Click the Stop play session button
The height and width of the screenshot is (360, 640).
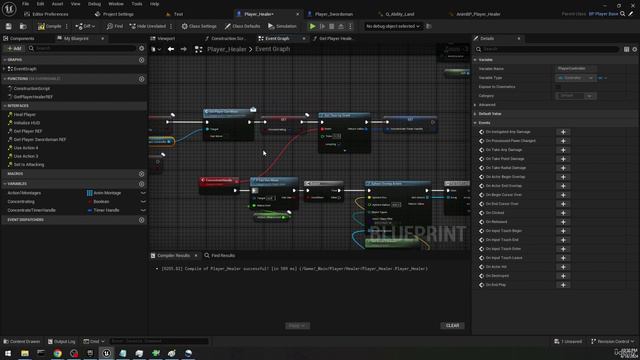331,26
